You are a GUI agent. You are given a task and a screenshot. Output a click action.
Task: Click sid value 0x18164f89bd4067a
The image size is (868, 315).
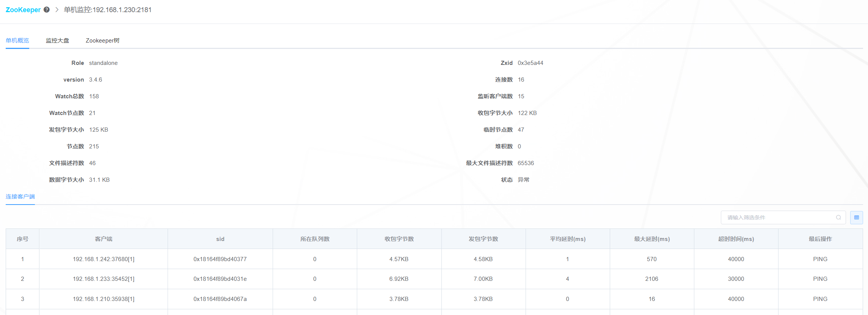click(x=220, y=299)
